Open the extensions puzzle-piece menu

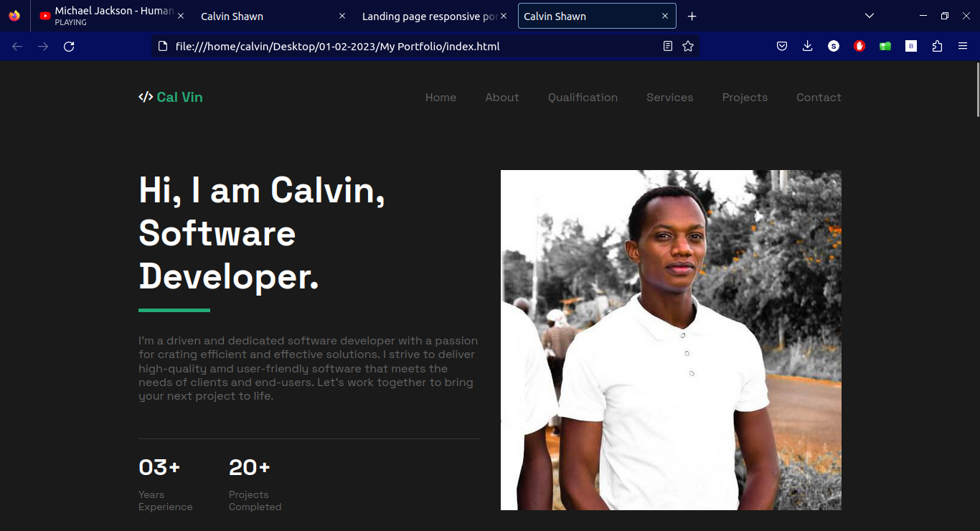[937, 45]
